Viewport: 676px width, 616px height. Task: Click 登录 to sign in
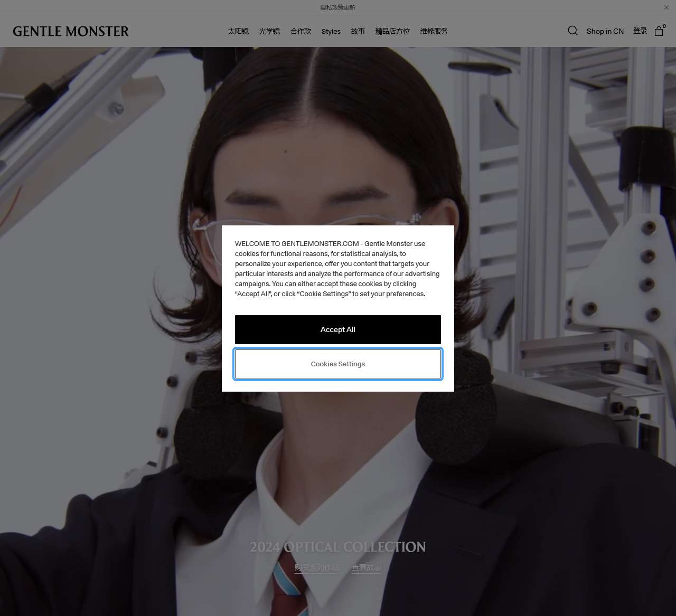point(640,31)
